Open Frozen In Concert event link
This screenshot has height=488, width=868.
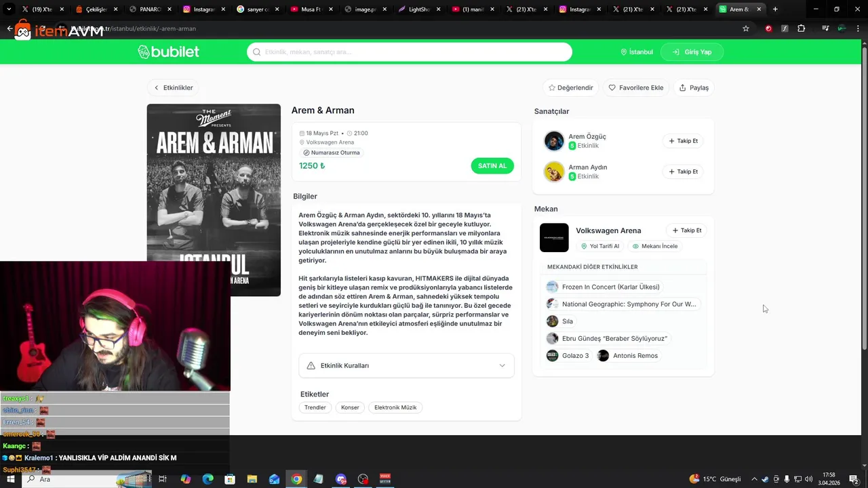(x=603, y=287)
